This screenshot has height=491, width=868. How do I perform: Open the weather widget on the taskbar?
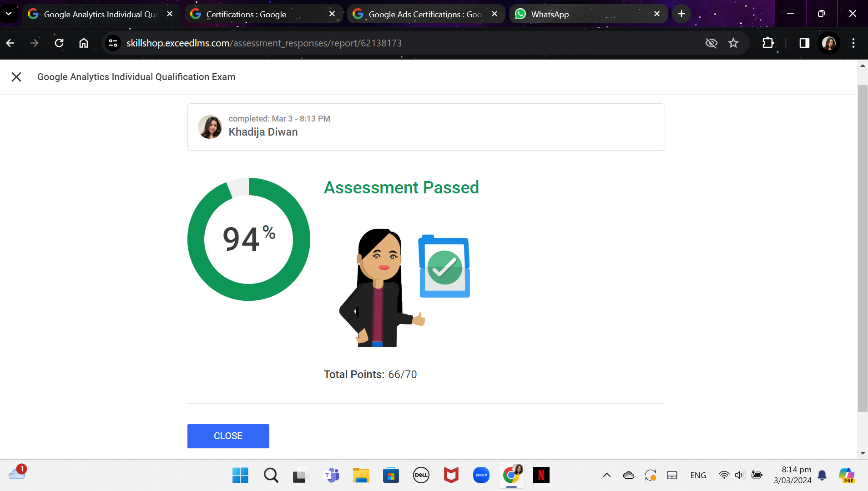coord(17,473)
